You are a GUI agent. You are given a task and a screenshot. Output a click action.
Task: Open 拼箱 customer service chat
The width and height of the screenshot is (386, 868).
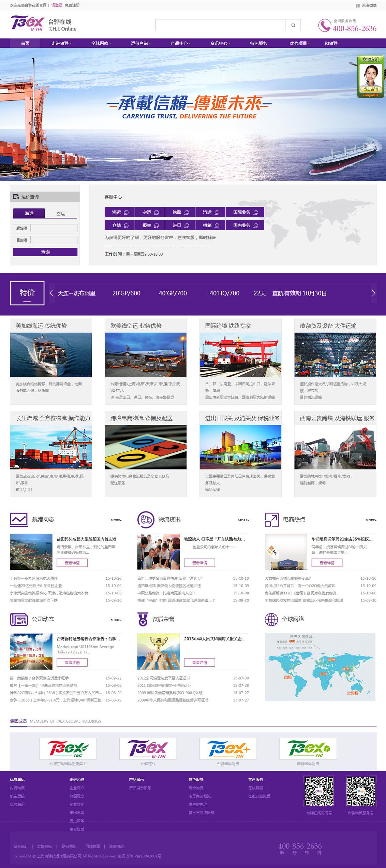210,225
